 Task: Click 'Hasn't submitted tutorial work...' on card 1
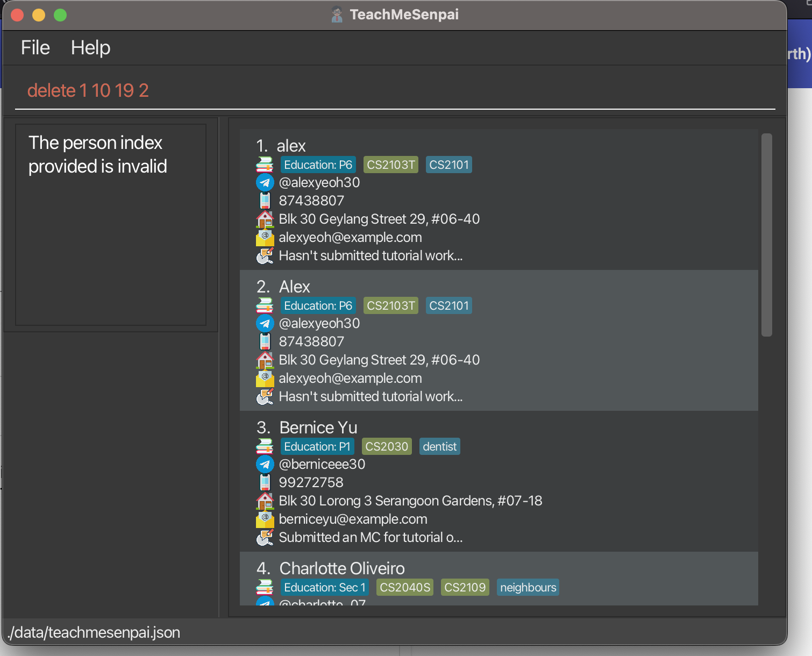[371, 255]
